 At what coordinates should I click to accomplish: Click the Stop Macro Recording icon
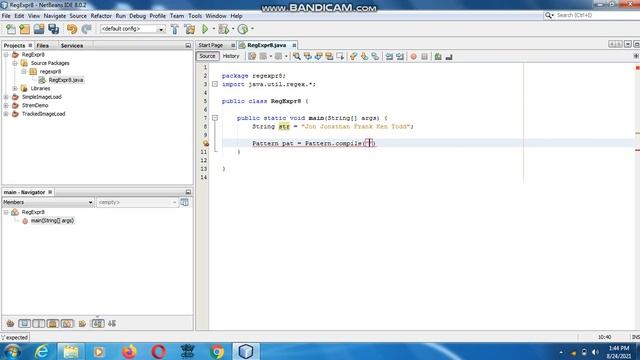(x=424, y=57)
